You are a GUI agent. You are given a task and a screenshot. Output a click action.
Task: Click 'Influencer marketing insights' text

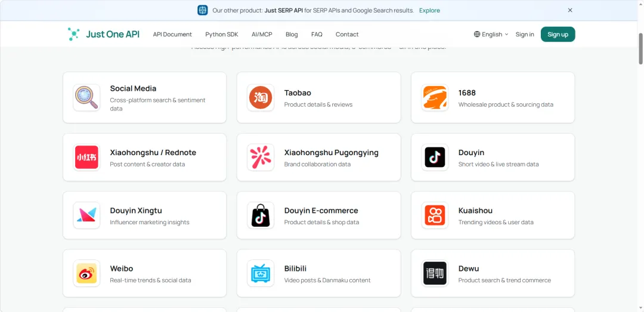150,222
